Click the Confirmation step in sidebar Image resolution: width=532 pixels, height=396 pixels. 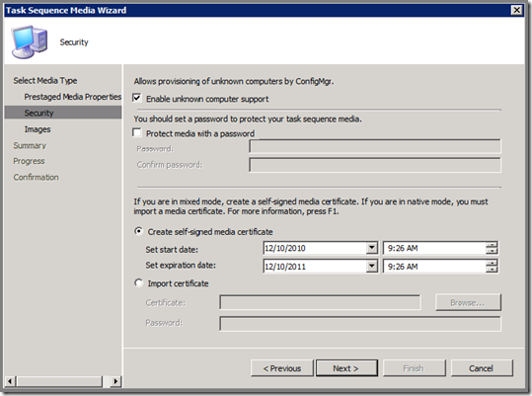click(36, 177)
